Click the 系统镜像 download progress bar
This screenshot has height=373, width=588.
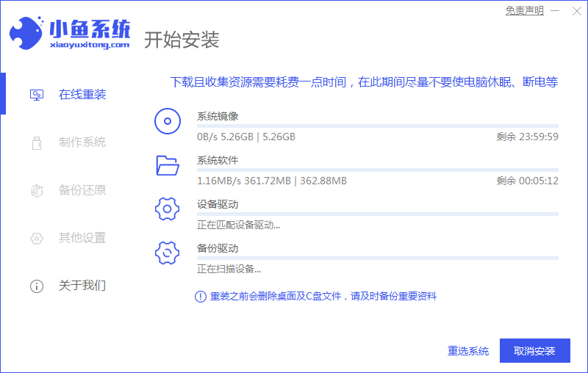point(377,126)
